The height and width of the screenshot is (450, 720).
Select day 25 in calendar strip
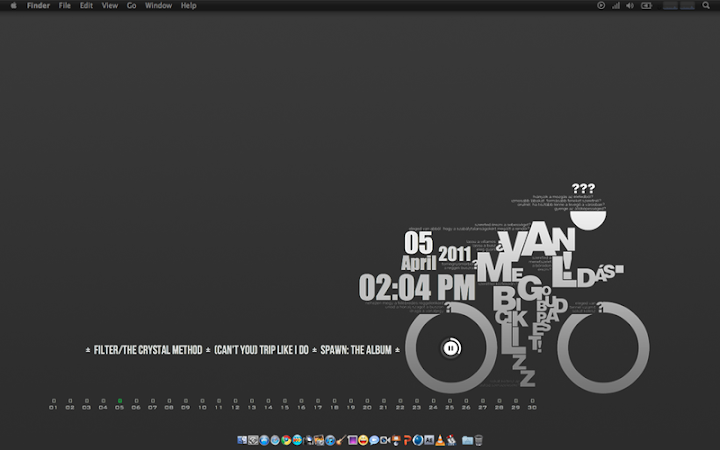tap(450, 404)
